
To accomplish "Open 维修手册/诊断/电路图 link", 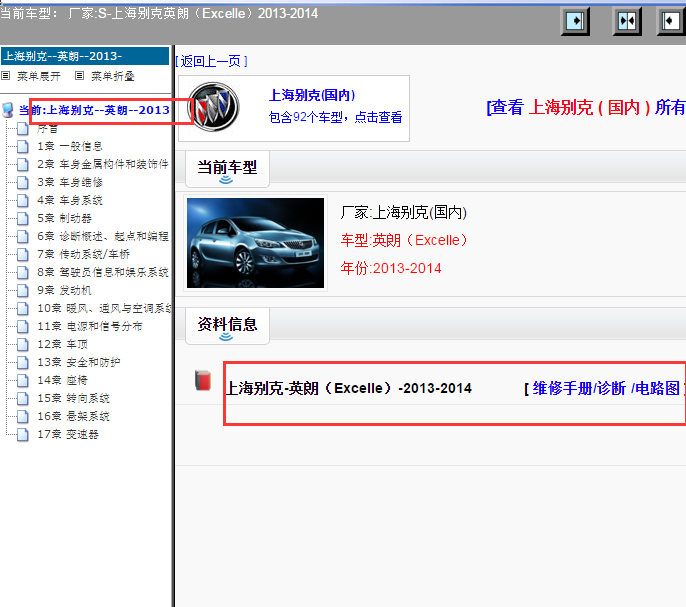I will click(x=605, y=388).
